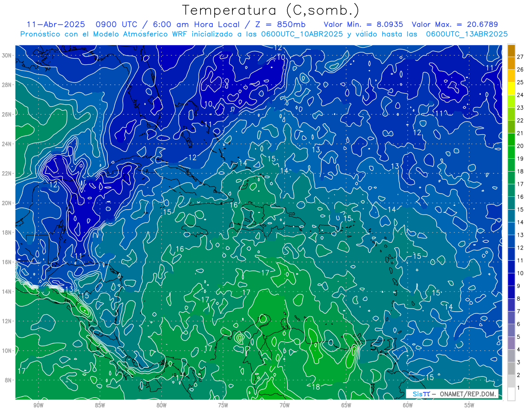
Task: Click legend value '23' on the color bar
Action: point(520,108)
